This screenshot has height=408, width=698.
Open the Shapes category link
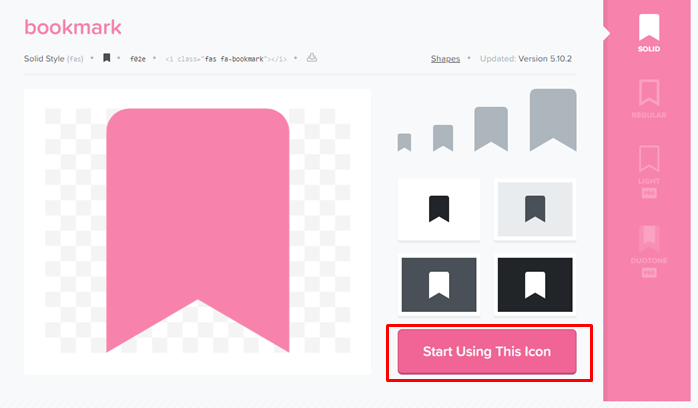coord(445,59)
